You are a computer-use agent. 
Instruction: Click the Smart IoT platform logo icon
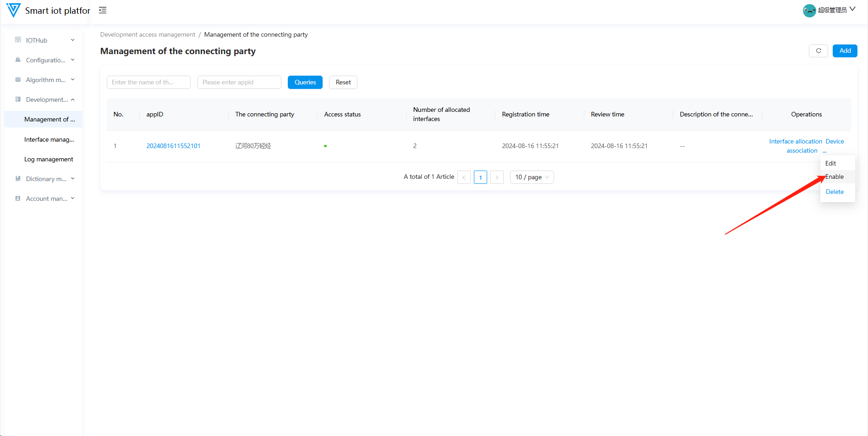[x=13, y=10]
